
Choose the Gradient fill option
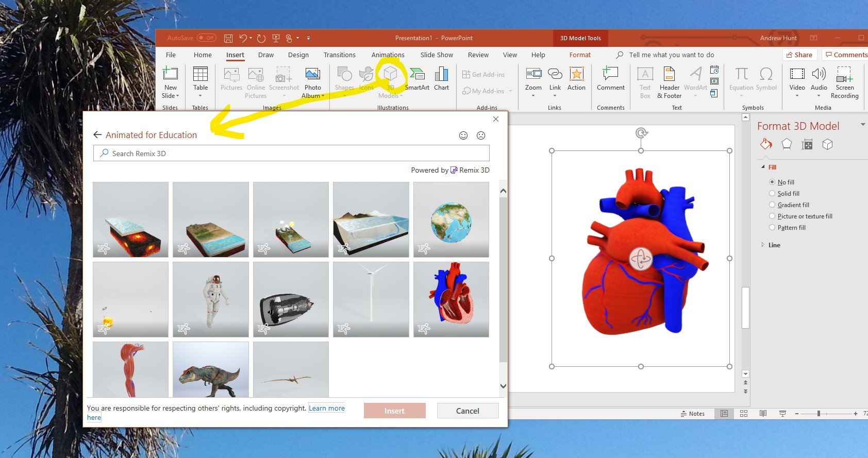(x=772, y=205)
